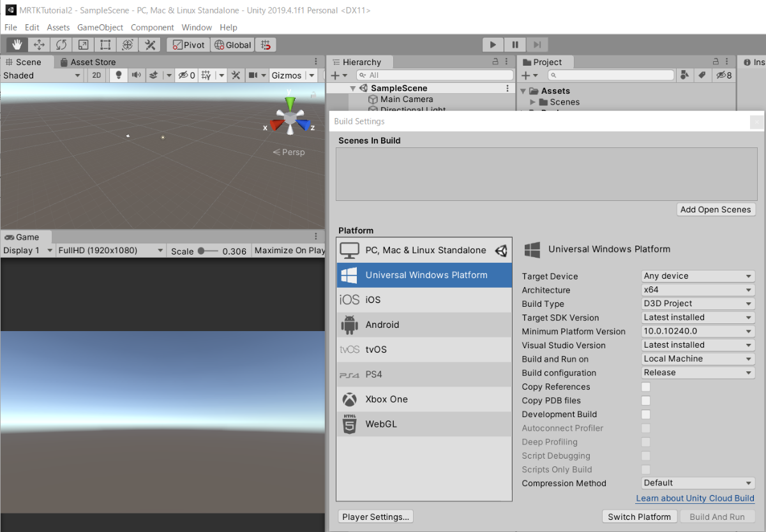Open SampleScene options kebab menu
The image size is (766, 532).
click(x=507, y=88)
